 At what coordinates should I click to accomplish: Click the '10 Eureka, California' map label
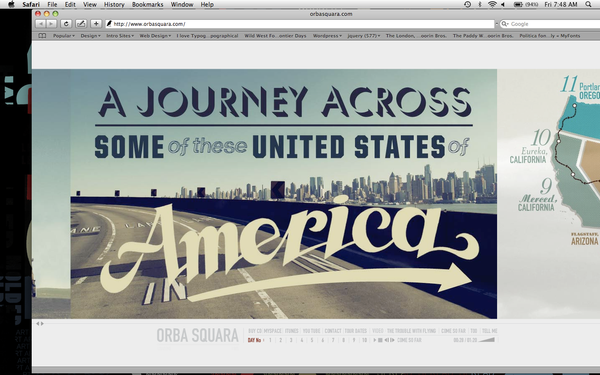click(530, 147)
